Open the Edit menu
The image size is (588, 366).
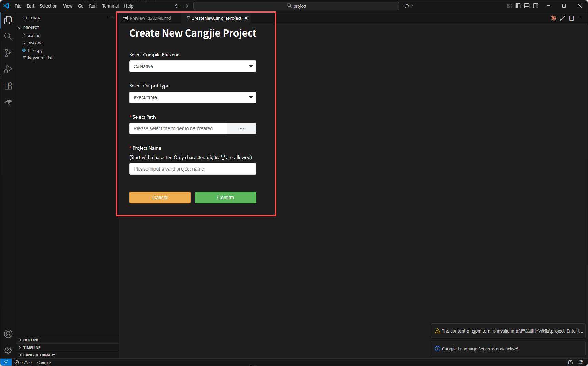30,6
